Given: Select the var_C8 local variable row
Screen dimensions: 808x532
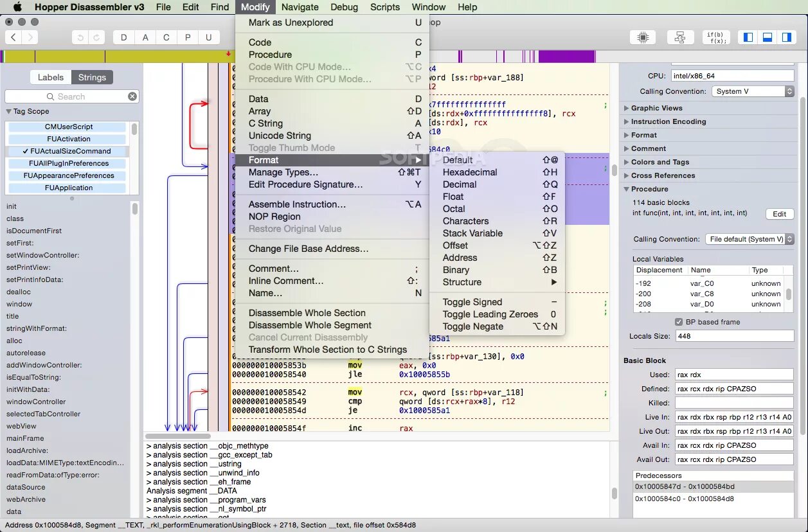Looking at the screenshot, I should tap(708, 294).
